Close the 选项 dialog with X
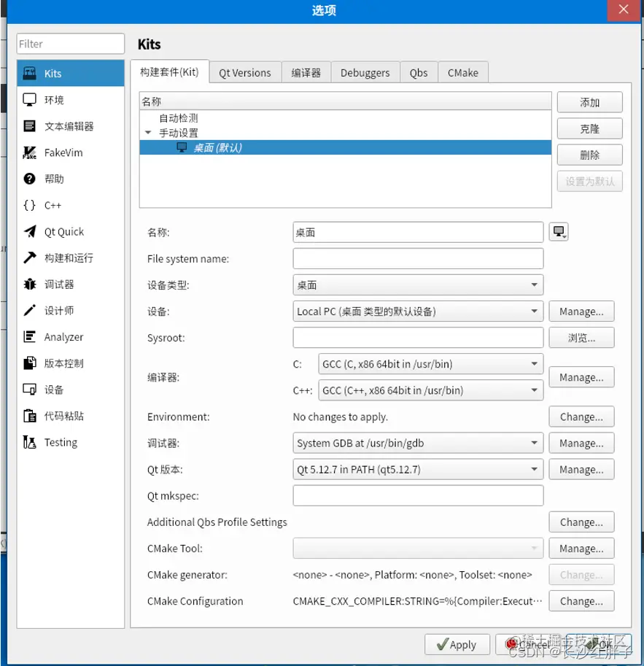The image size is (644, 666). [x=623, y=9]
